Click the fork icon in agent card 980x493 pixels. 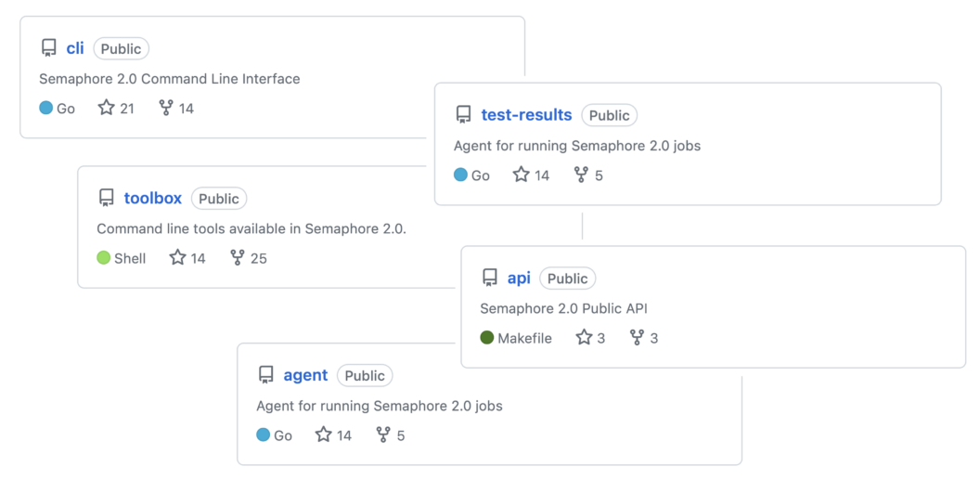(x=383, y=435)
